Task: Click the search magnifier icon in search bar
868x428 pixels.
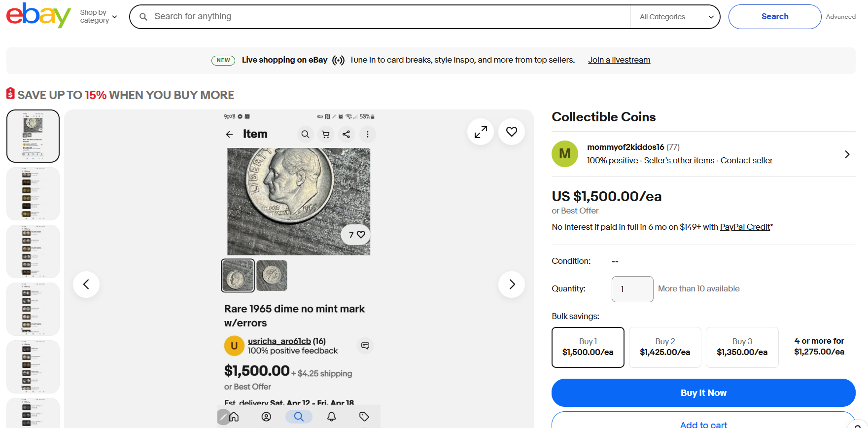Action: (143, 17)
